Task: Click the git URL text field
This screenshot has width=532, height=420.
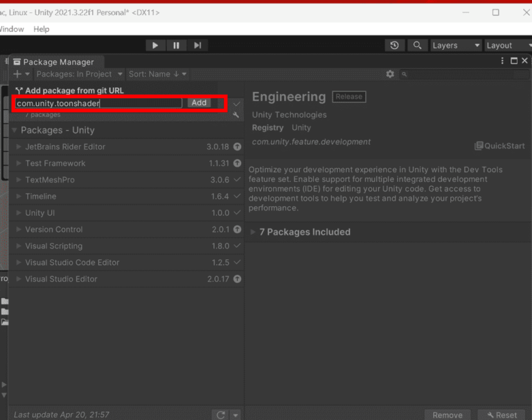Action: coord(98,103)
